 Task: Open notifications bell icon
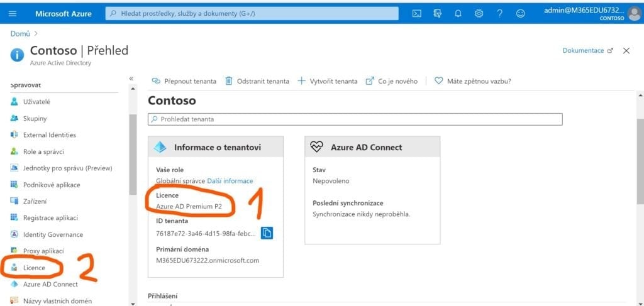tap(458, 14)
